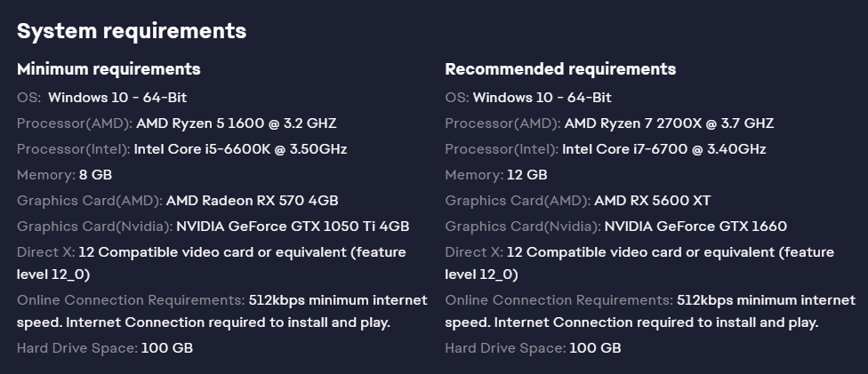This screenshot has width=868, height=374.
Task: Click AMD RX 5600 XT graphics text
Action: (652, 200)
